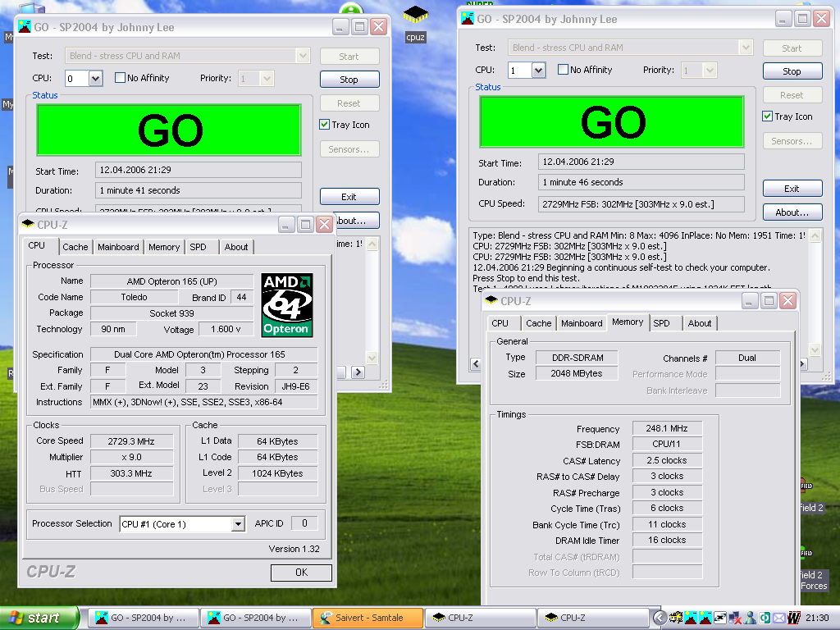Image resolution: width=840 pixels, height=630 pixels.
Task: Toggle No Affinity in CPU 1 SP2004 window
Action: 563,70
